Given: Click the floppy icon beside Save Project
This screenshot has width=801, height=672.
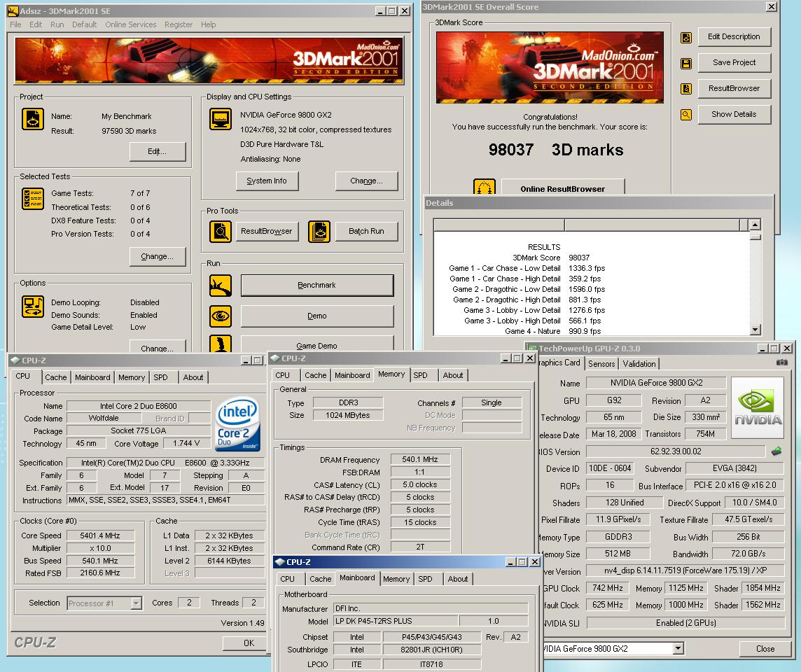Looking at the screenshot, I should (x=686, y=63).
